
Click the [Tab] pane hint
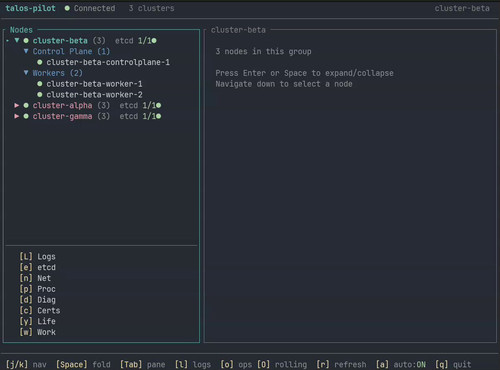(x=142, y=364)
